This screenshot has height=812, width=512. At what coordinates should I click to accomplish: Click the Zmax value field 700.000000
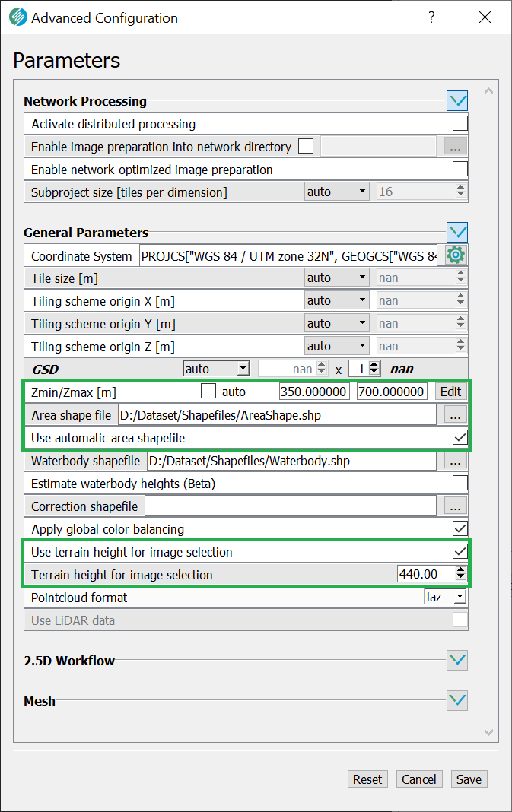[392, 392]
